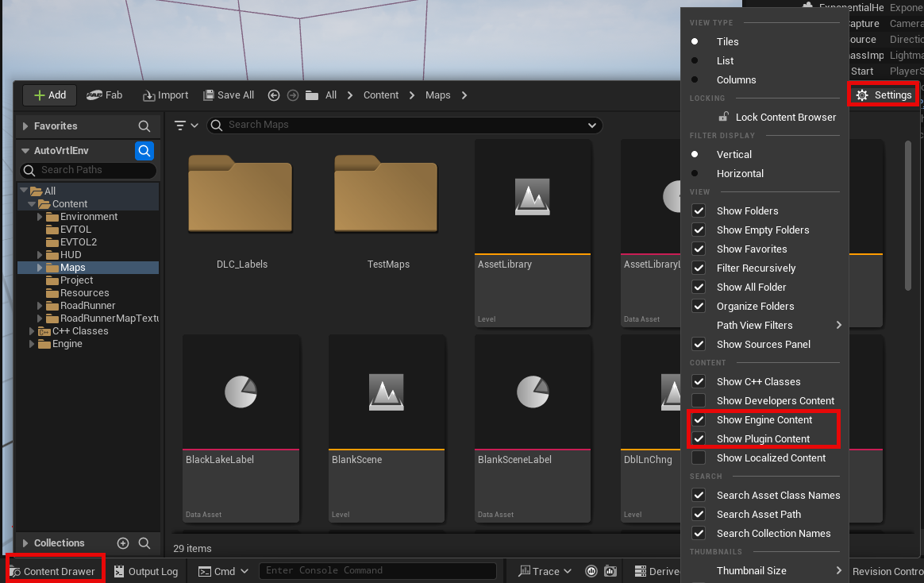Open the Trace menu in the status bar

point(545,570)
